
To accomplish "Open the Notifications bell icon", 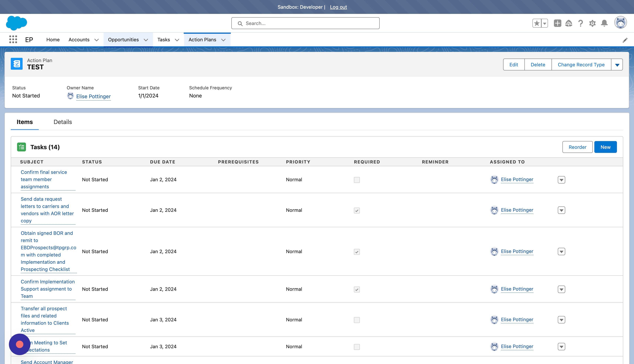I will point(604,23).
